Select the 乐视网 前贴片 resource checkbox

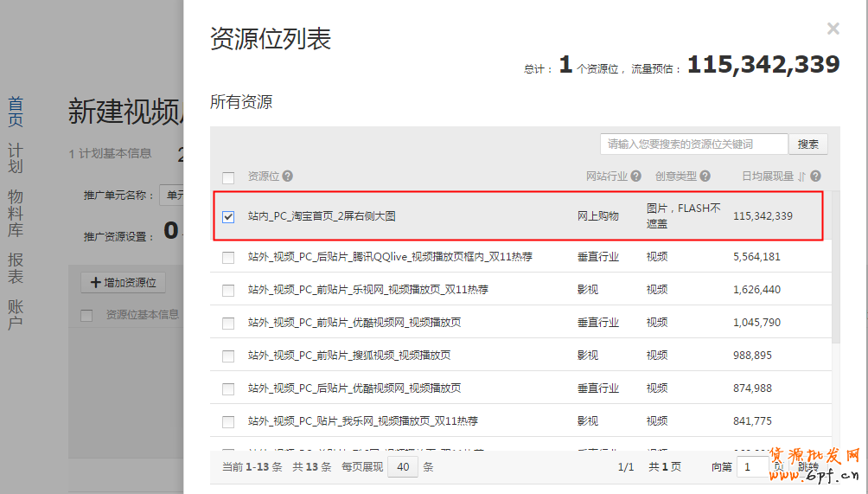(x=228, y=290)
